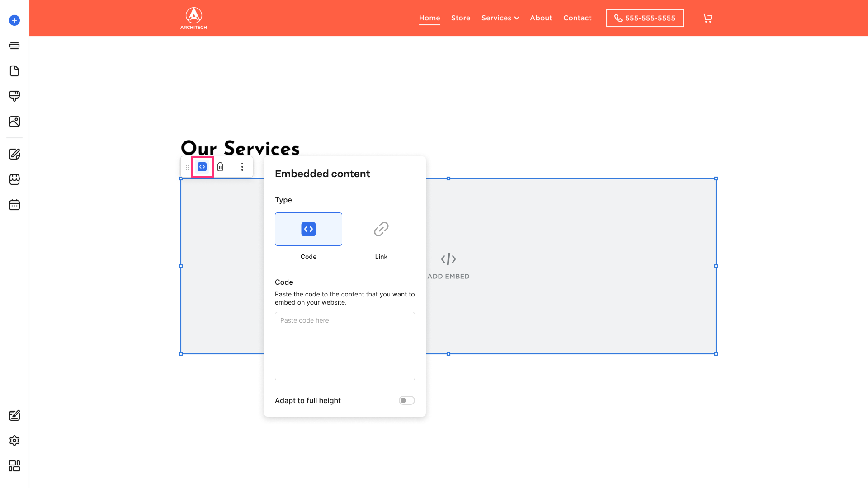Viewport: 868px width, 488px height.
Task: Open the store icon in sidebar
Action: 14,179
